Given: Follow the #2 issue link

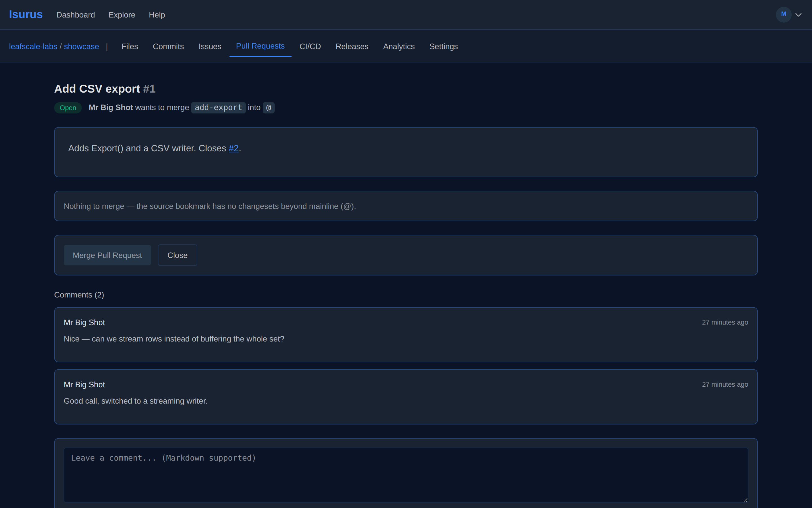Looking at the screenshot, I should (x=233, y=148).
